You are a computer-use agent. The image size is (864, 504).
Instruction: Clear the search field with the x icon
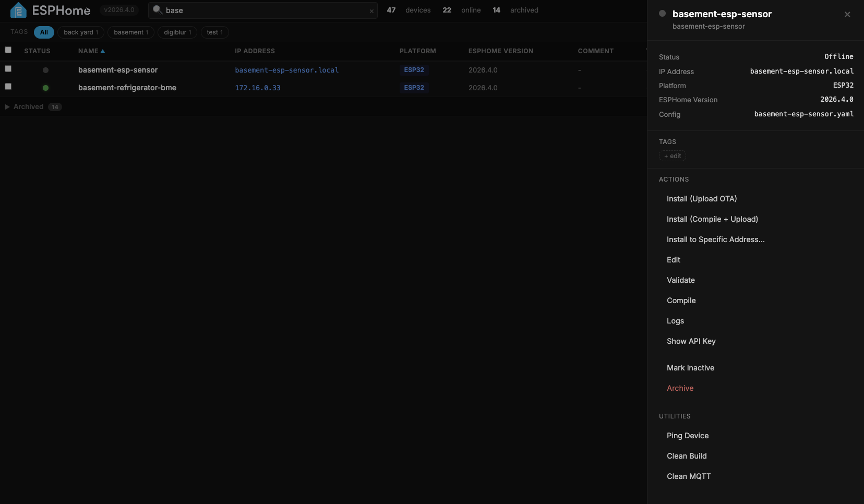371,11
